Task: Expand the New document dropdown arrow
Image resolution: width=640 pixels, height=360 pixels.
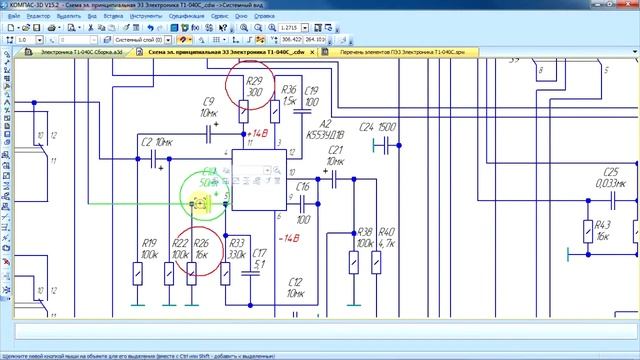Action: coord(18,28)
